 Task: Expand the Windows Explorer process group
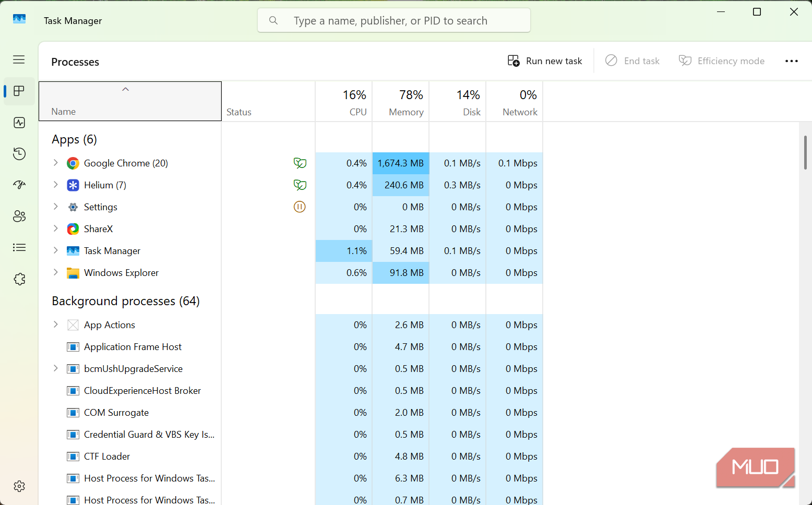click(x=56, y=272)
